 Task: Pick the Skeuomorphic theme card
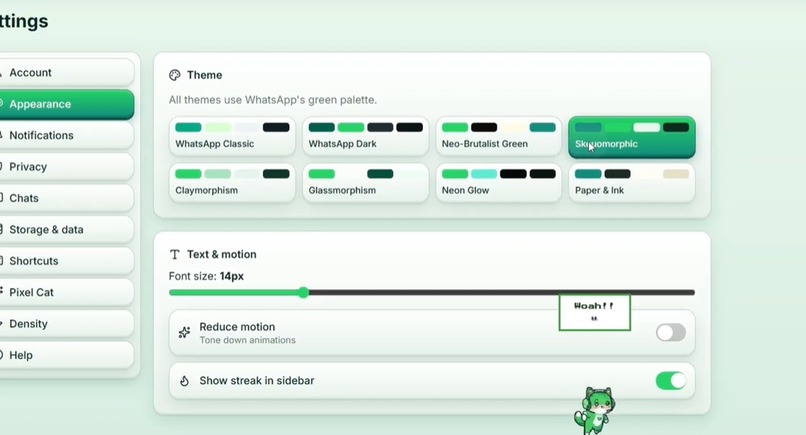pyautogui.click(x=632, y=137)
